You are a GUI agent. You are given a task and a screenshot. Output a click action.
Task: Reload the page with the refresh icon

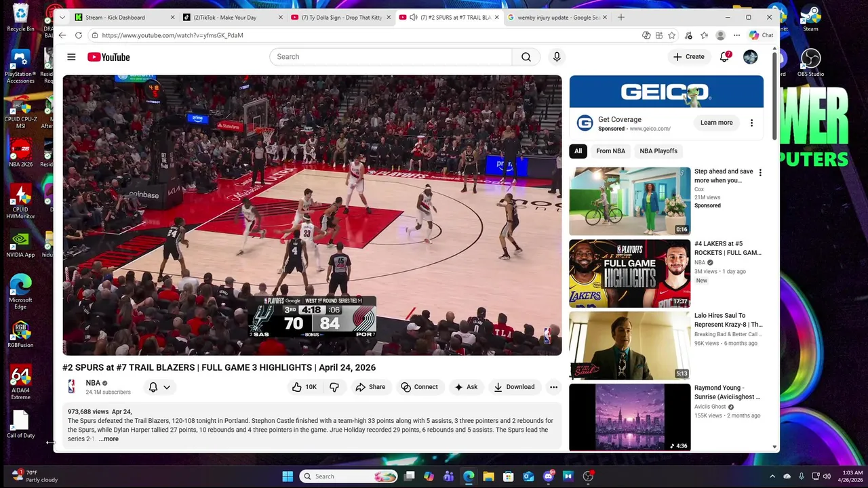click(x=79, y=35)
